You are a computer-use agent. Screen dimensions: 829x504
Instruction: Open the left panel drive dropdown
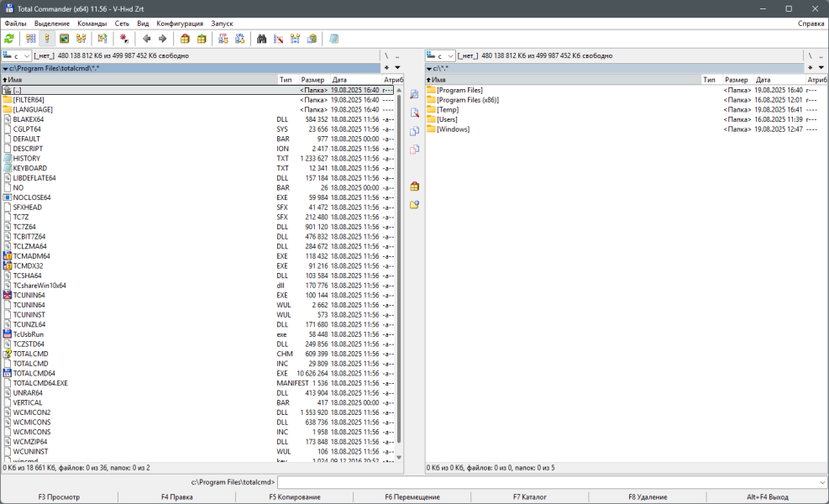[17, 55]
